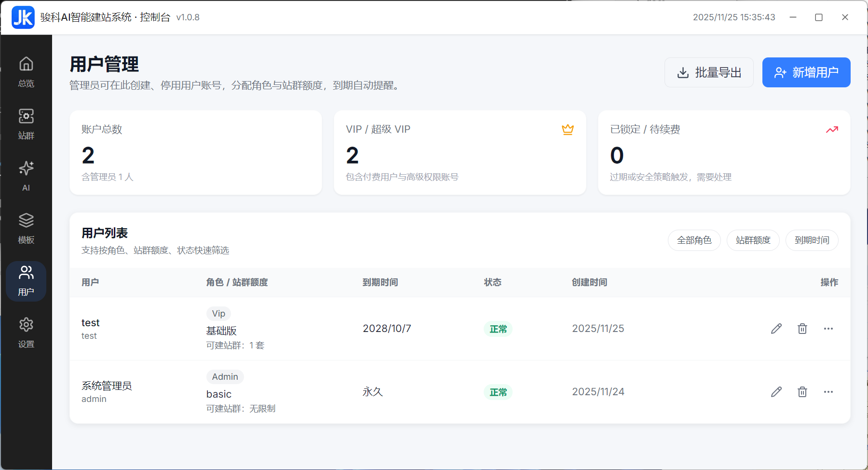The width and height of the screenshot is (868, 470).
Task: Edit the test user with pencil icon
Action: coord(775,329)
